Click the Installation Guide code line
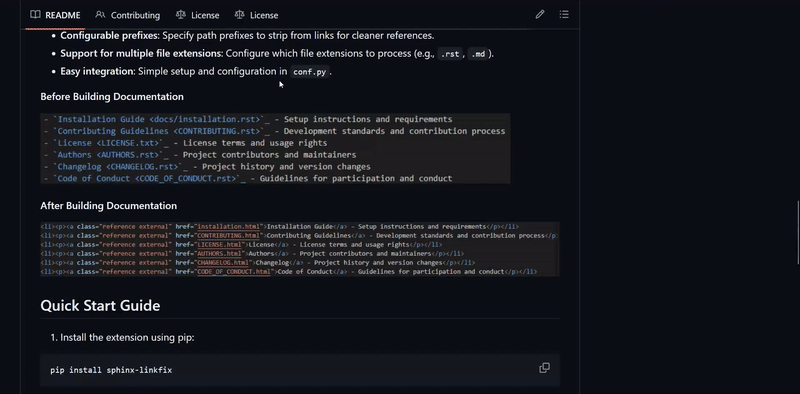800x394 pixels. click(247, 119)
